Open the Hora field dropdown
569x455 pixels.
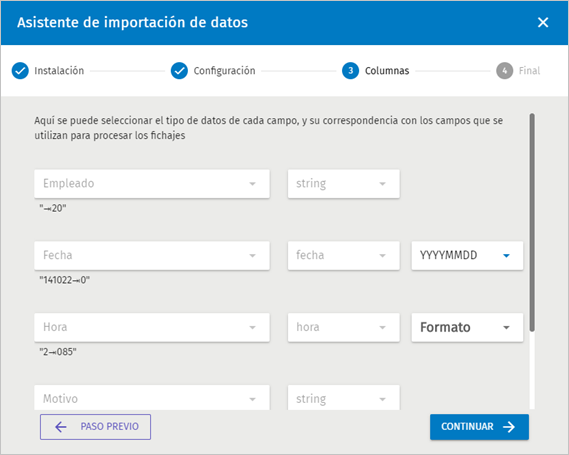coord(152,327)
